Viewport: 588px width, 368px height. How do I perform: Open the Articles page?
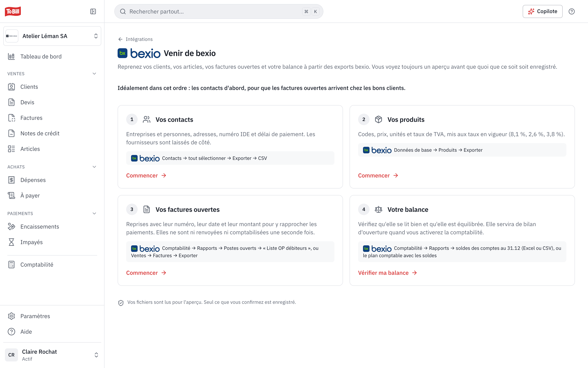click(52, 149)
